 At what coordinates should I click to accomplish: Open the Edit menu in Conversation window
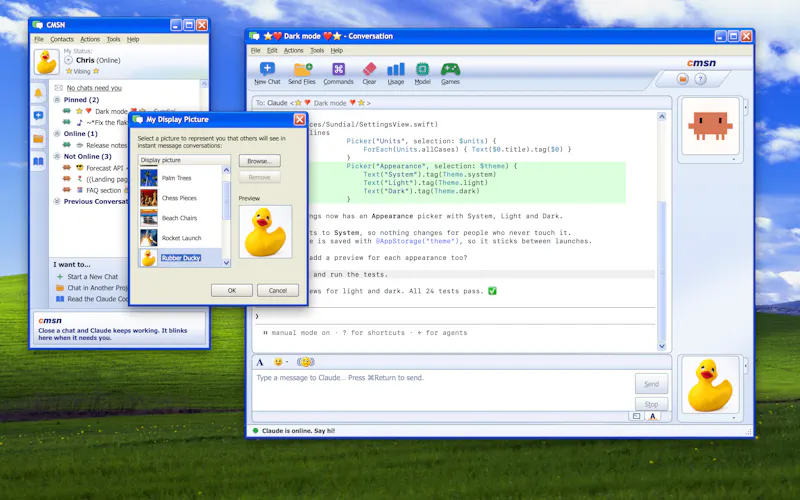click(272, 51)
